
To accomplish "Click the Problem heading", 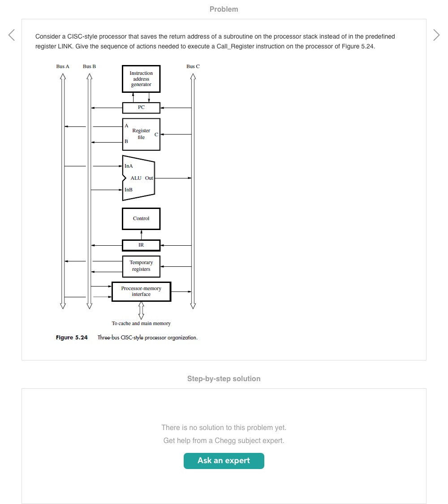I will click(x=224, y=9).
